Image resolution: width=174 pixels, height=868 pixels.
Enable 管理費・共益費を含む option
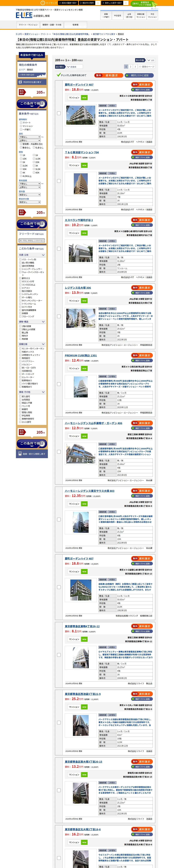21,144
